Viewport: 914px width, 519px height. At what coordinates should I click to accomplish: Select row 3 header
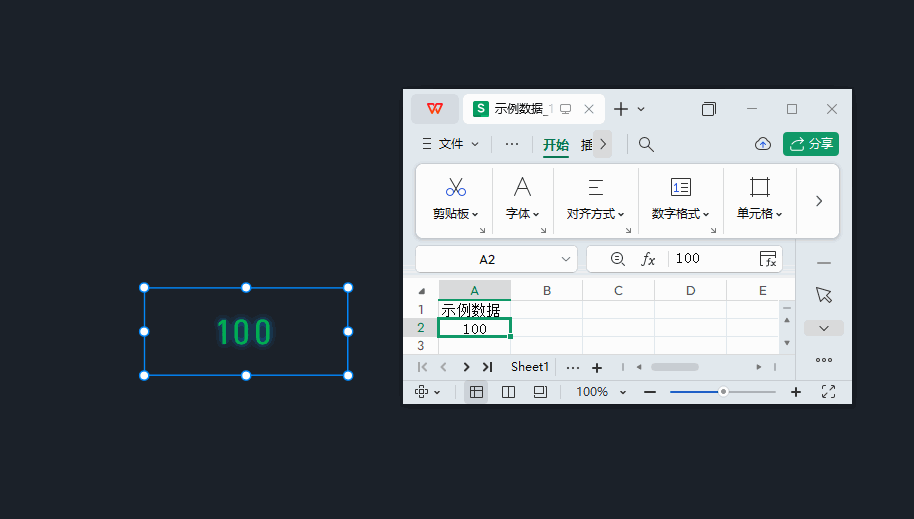[x=421, y=346]
